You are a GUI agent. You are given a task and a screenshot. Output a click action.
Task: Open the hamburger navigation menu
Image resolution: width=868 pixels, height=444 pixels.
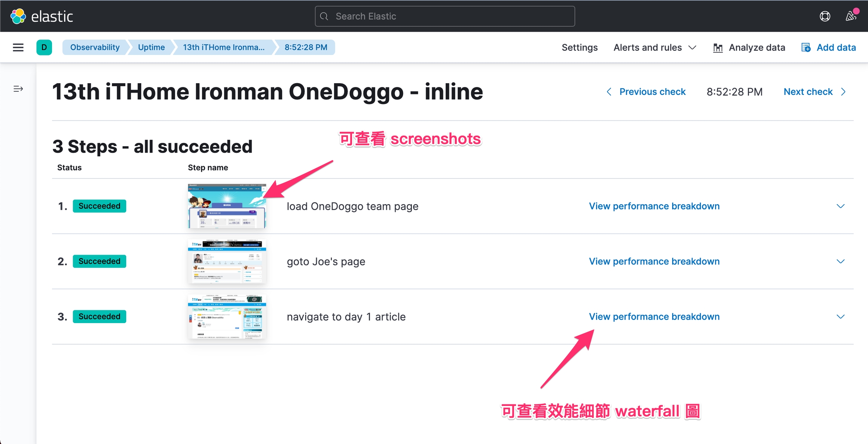18,47
